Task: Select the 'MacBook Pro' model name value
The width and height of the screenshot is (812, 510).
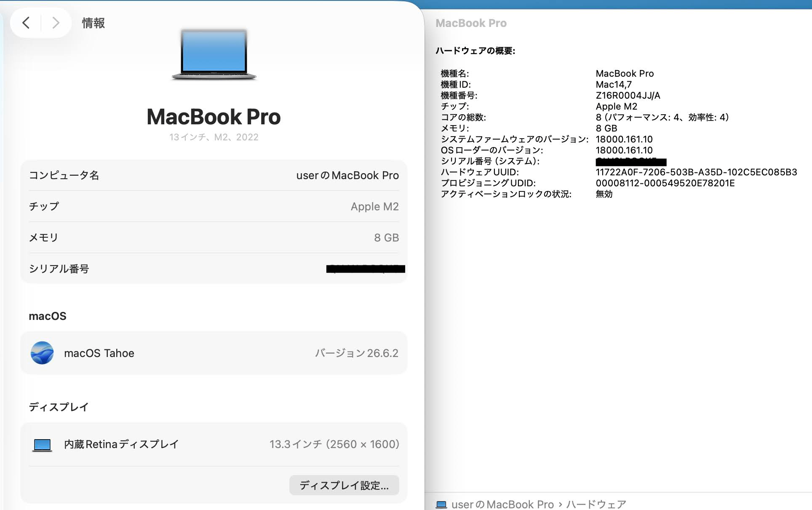Action: [625, 74]
